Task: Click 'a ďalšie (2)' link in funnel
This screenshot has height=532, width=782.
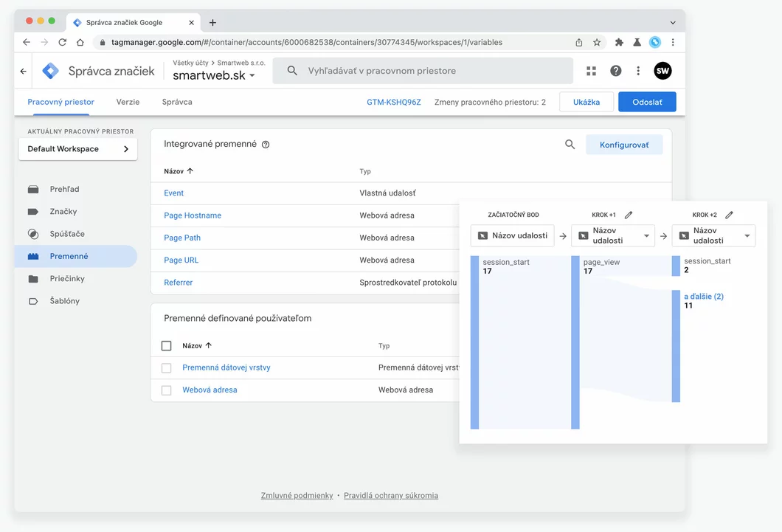Action: 704,296
